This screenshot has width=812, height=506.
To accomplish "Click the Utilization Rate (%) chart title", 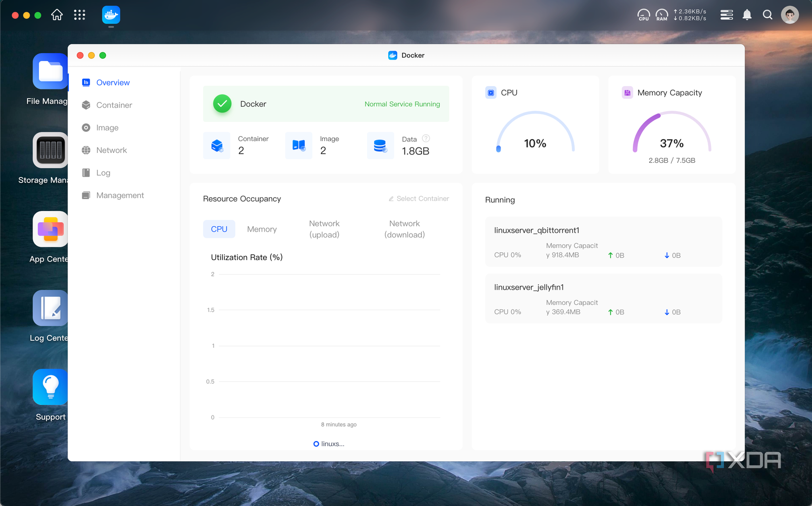I will tap(247, 257).
